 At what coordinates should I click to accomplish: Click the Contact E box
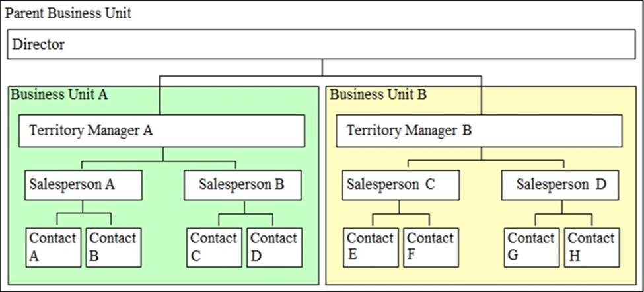point(371,247)
